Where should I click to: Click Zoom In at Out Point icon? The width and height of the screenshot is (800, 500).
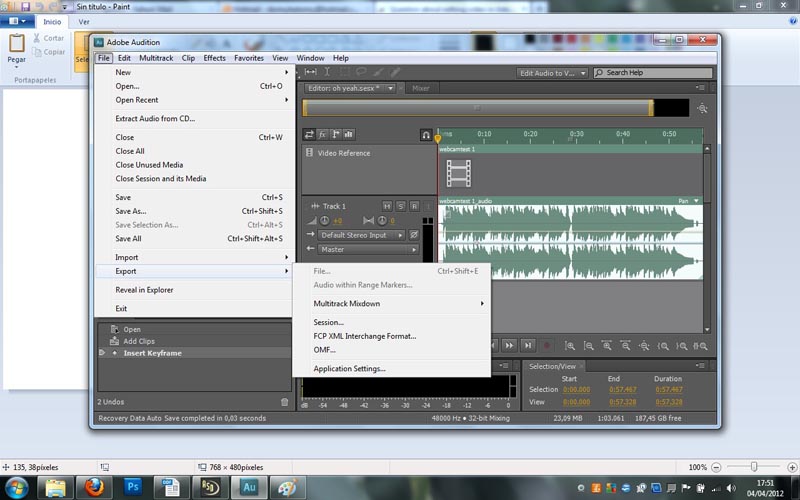pos(682,346)
